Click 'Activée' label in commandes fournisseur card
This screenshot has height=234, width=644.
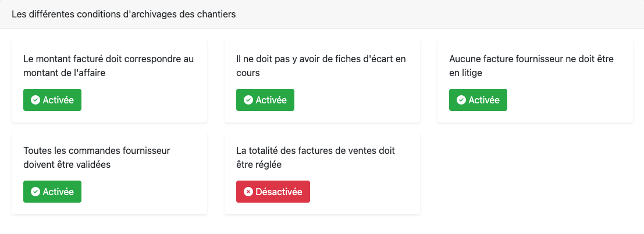coord(58,192)
